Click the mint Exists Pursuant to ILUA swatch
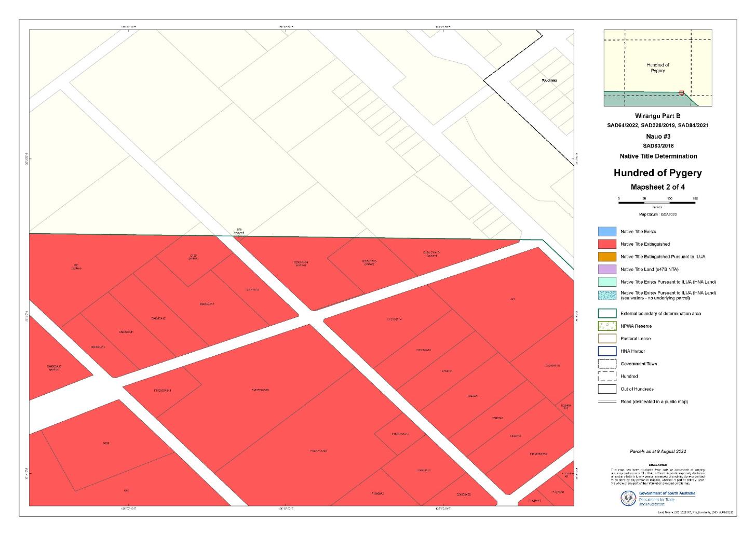Viewport: 756px width, 535px height. coord(606,282)
